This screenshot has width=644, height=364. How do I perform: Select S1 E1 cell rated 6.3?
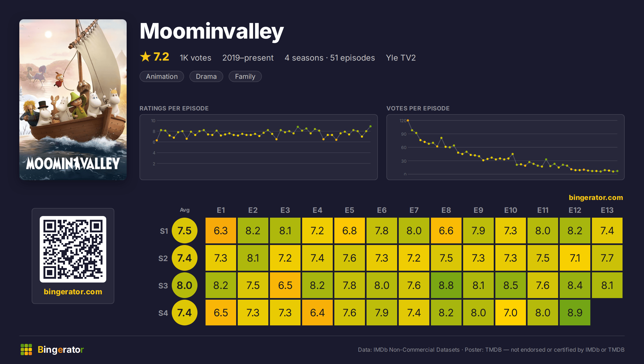pyautogui.click(x=221, y=231)
